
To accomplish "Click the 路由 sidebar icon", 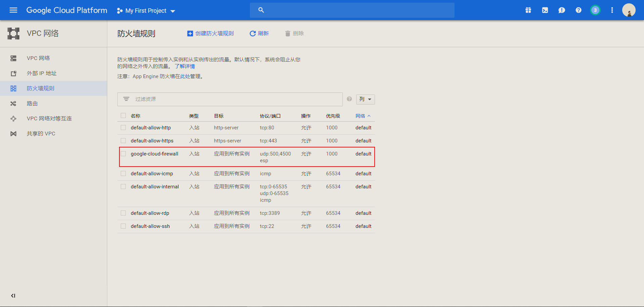I will [x=13, y=104].
